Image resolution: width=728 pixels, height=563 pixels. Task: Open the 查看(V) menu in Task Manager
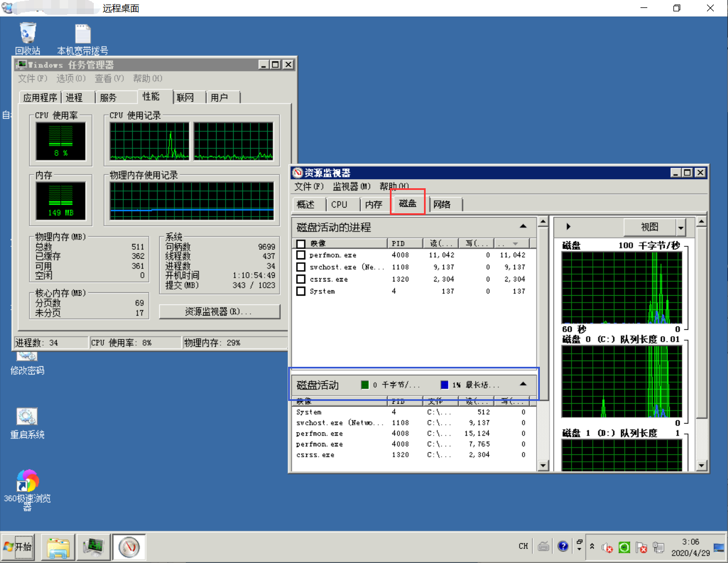coord(109,78)
